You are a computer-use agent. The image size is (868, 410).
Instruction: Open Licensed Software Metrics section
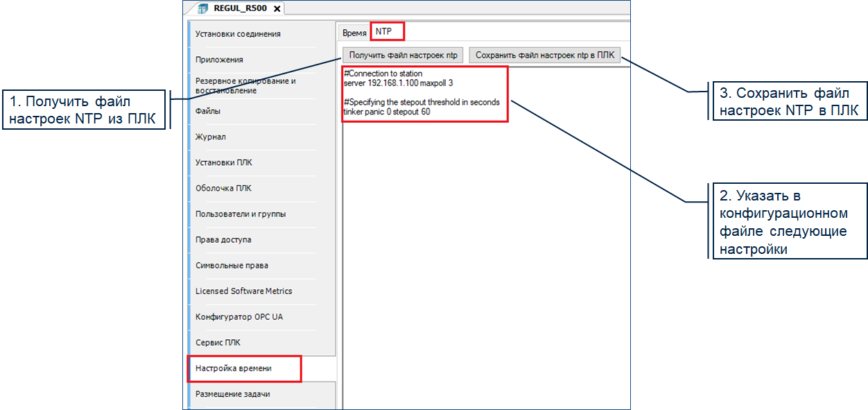[x=243, y=291]
